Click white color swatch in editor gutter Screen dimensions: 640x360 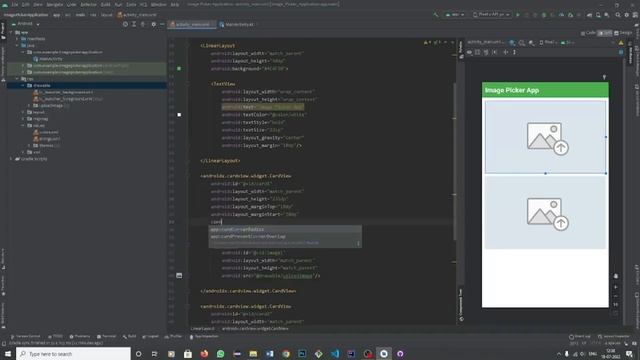179,115
